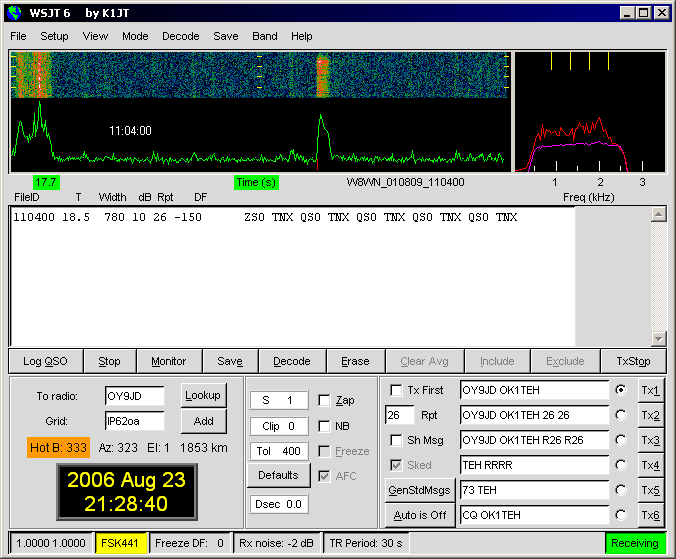The width and height of the screenshot is (676, 559).
Task: Click the Log QSO button
Action: 46,361
